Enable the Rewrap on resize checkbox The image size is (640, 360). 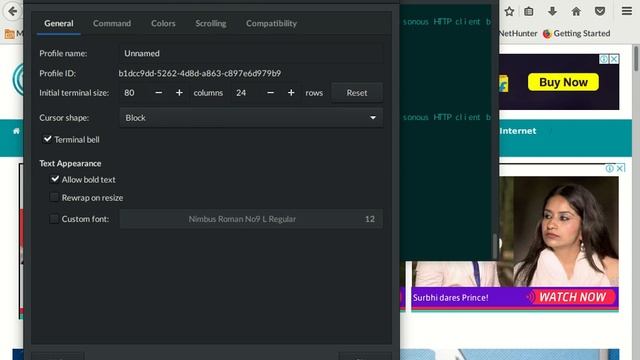[54, 198]
